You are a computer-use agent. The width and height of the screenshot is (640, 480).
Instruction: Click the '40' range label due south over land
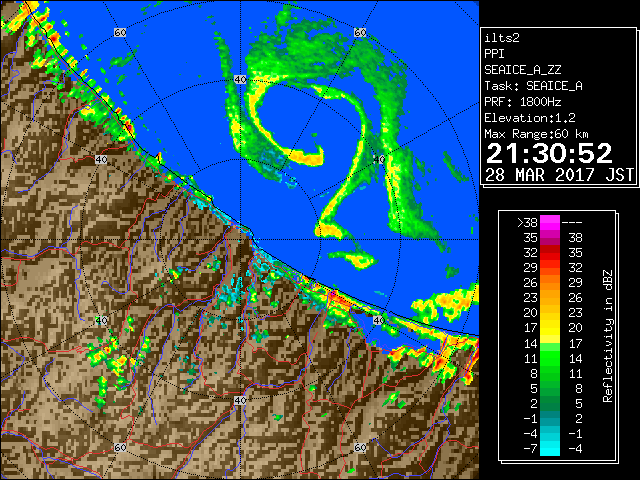click(x=240, y=400)
